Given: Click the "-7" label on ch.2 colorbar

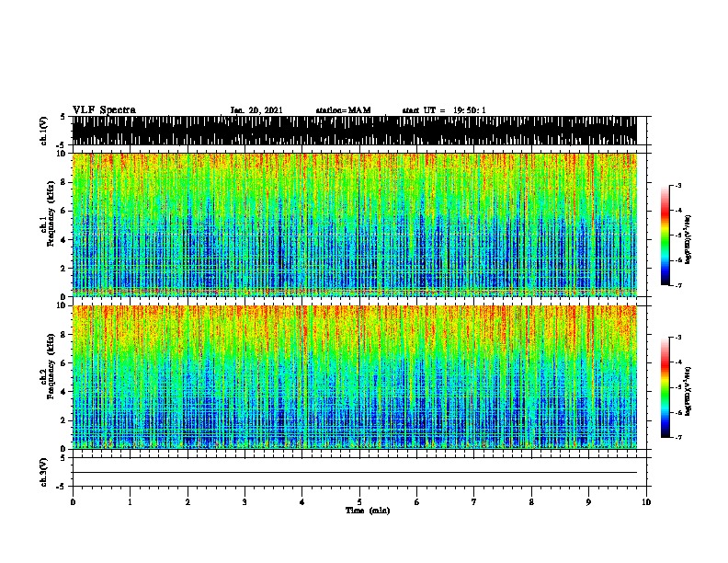Looking at the screenshot, I should coord(677,438).
